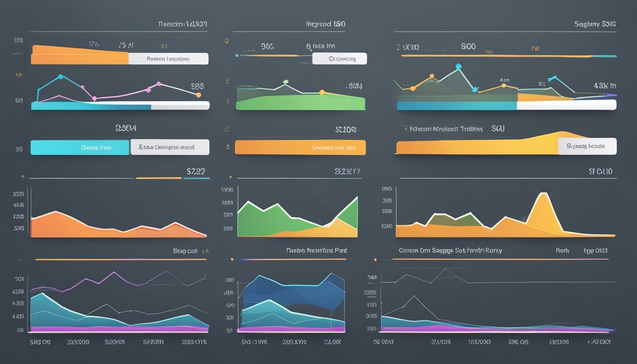Select the yellow point on the top-middle green chart
The height and width of the screenshot is (364, 637).
pyautogui.click(x=321, y=92)
